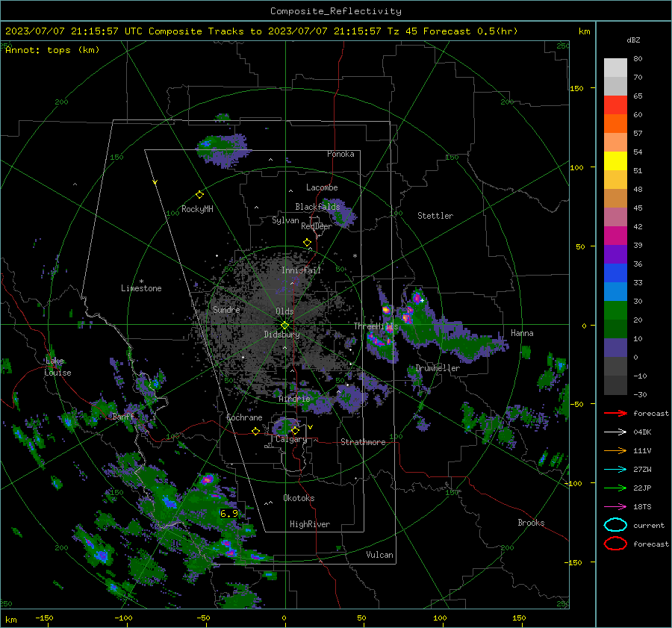The image size is (672, 628).
Task: Click the RockyMH label
Action: [197, 209]
